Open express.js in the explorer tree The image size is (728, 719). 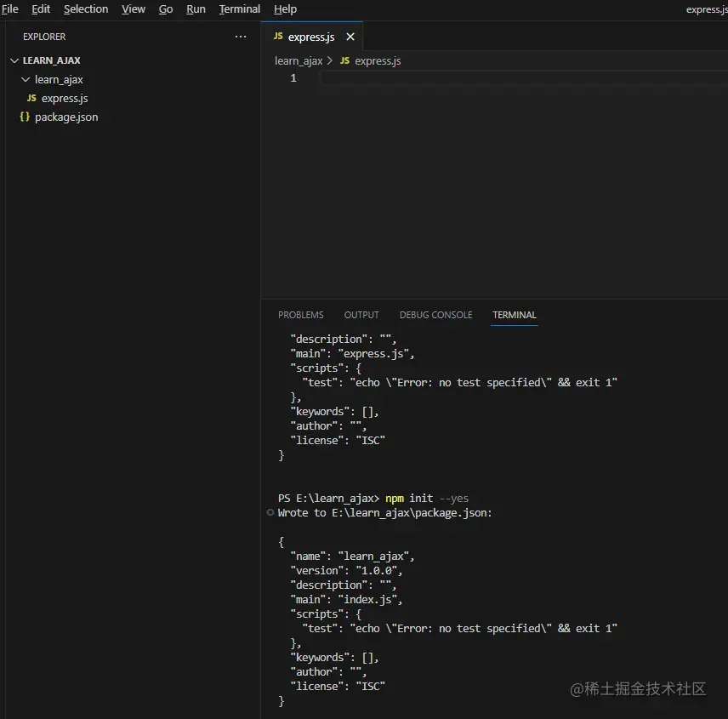click(x=65, y=99)
